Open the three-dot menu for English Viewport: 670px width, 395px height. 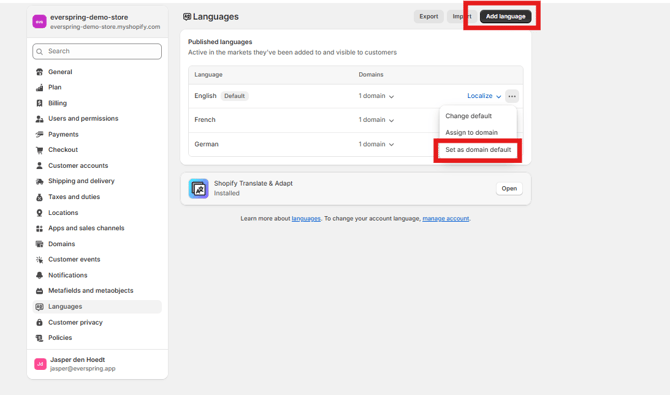pyautogui.click(x=512, y=96)
